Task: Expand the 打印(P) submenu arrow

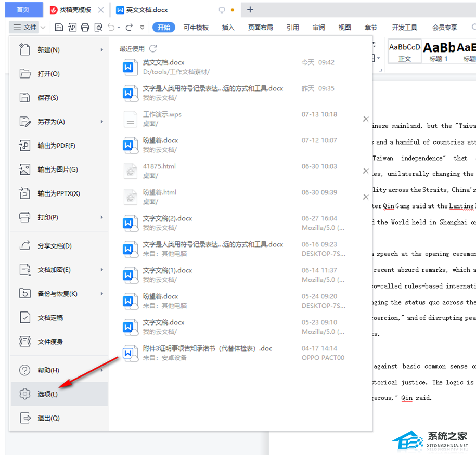Action: [102, 217]
